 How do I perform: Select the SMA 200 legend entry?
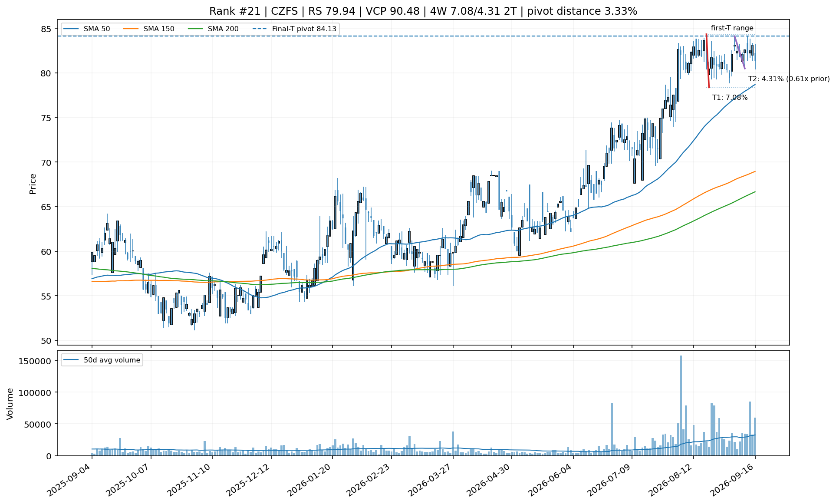pos(213,29)
